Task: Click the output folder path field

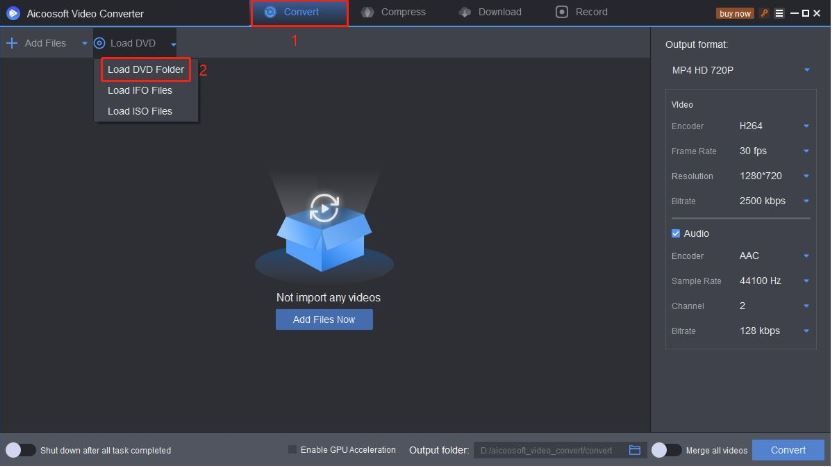Action: pos(549,451)
